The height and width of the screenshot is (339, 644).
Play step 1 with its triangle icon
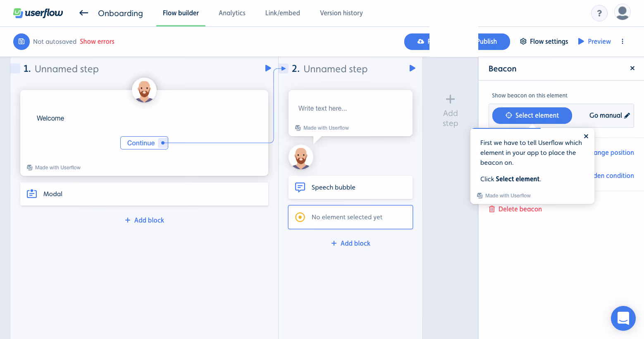[268, 68]
